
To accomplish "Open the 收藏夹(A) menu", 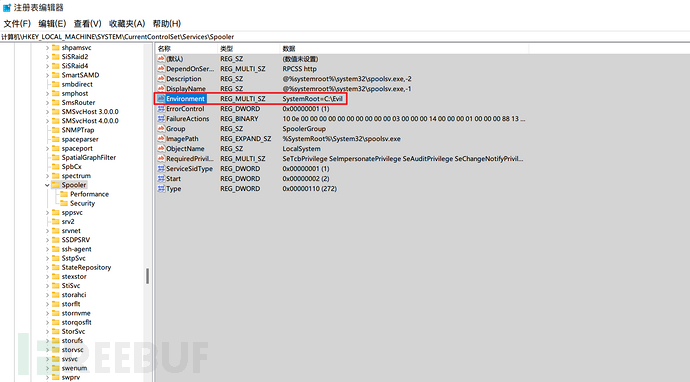I will click(127, 24).
